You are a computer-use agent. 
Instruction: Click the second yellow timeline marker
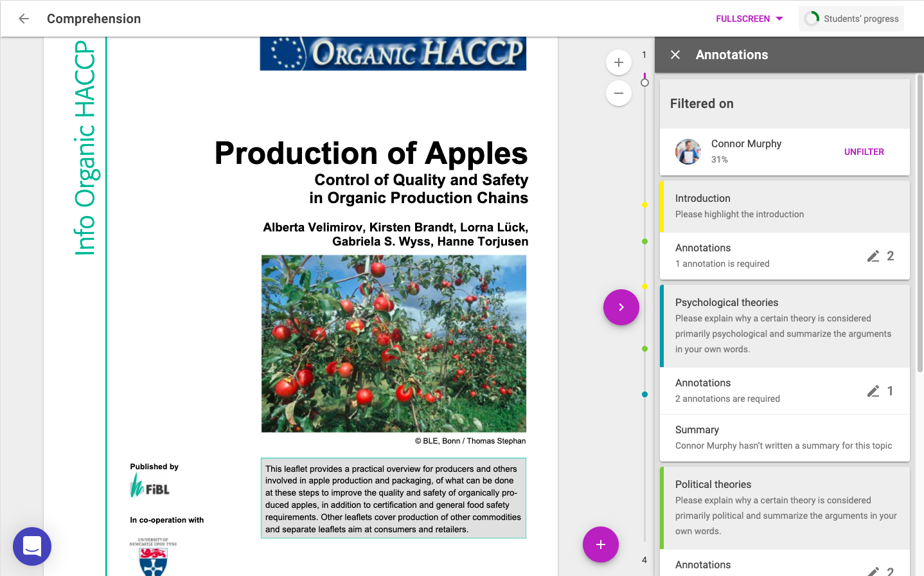(644, 286)
